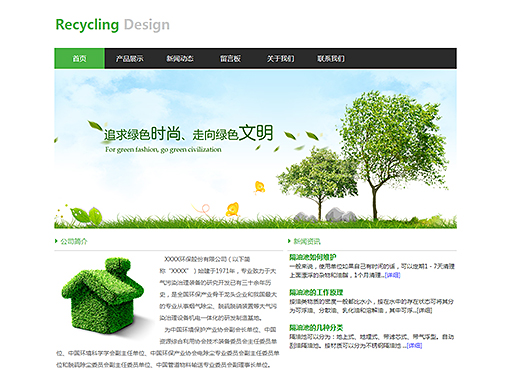Click the green slogan banner image
Image resolution: width=518 pixels, height=370 pixels.
coord(255,149)
